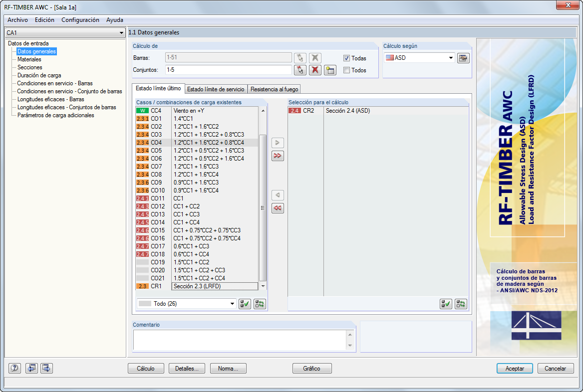Switch to the Resistencia al fuego tab
The image size is (583, 392).
(x=274, y=89)
